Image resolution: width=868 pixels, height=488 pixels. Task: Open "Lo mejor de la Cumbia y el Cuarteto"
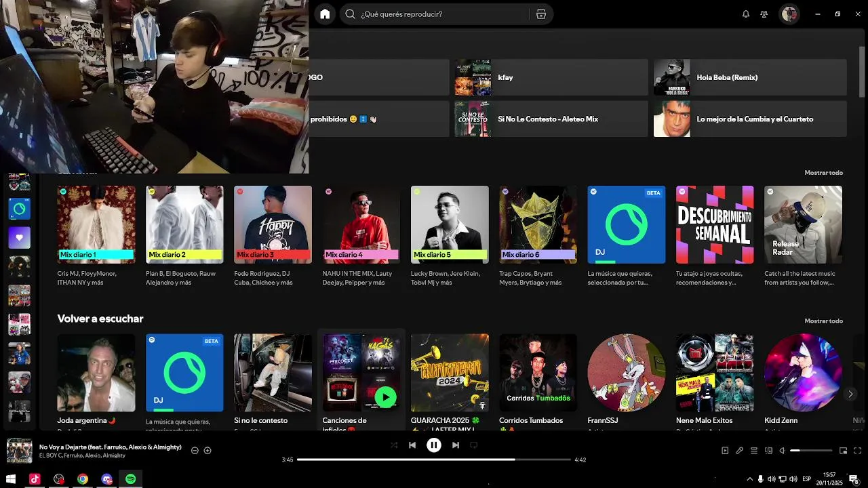coord(750,119)
